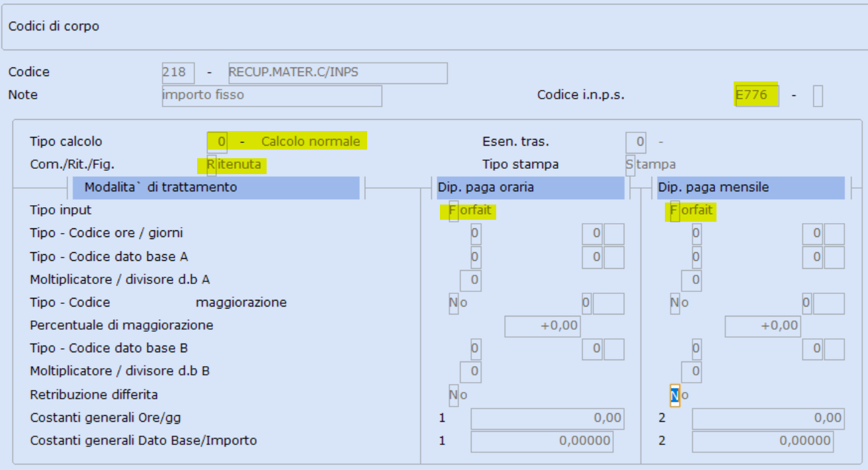Click dato base A Codice 0 field in paga mensile
This screenshot has height=470, width=868.
(812, 257)
